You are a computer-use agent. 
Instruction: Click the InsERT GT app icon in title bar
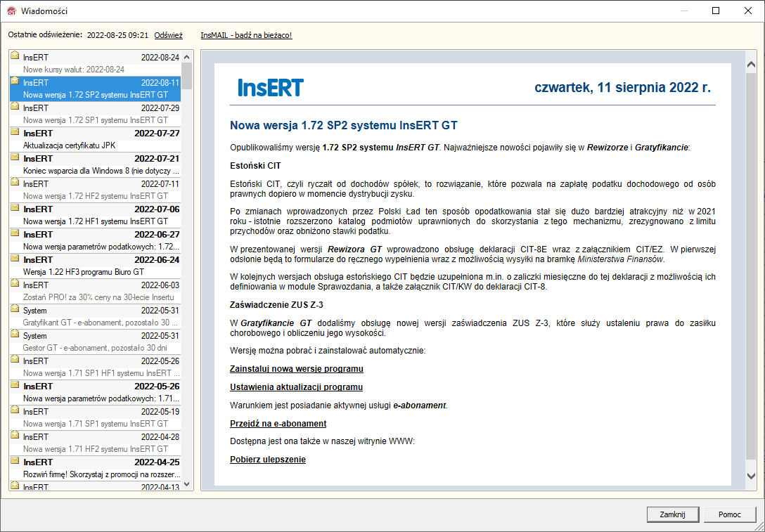coord(11,11)
